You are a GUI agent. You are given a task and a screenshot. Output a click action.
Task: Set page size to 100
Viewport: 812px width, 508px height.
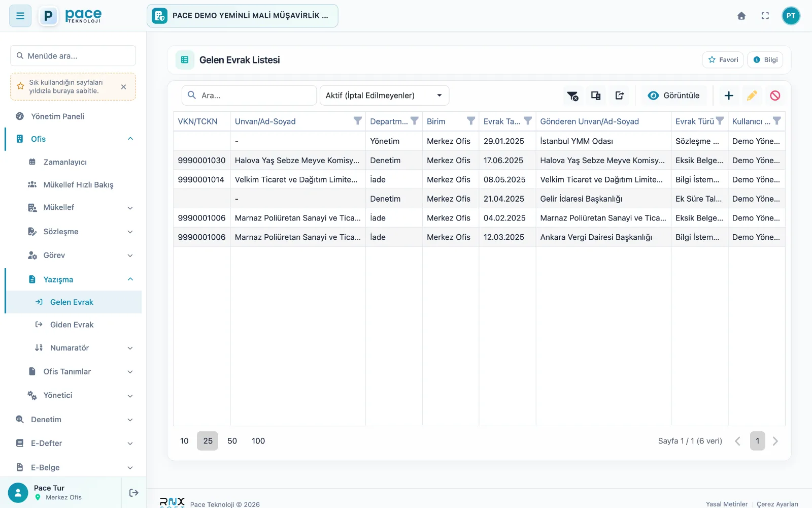tap(258, 441)
